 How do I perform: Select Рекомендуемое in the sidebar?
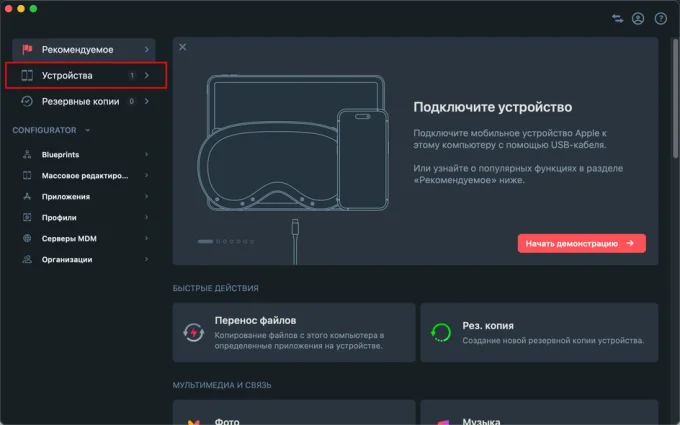click(x=84, y=49)
